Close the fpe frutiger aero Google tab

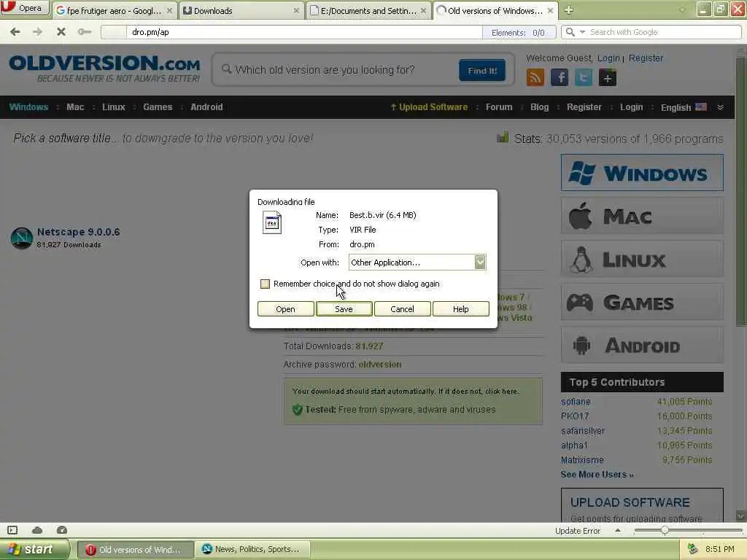coord(169,10)
